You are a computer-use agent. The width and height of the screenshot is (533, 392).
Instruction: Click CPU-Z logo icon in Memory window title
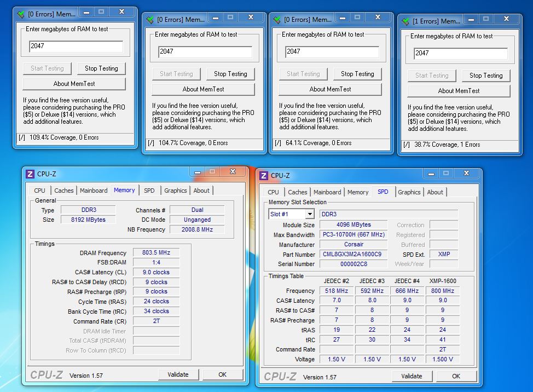click(30, 174)
